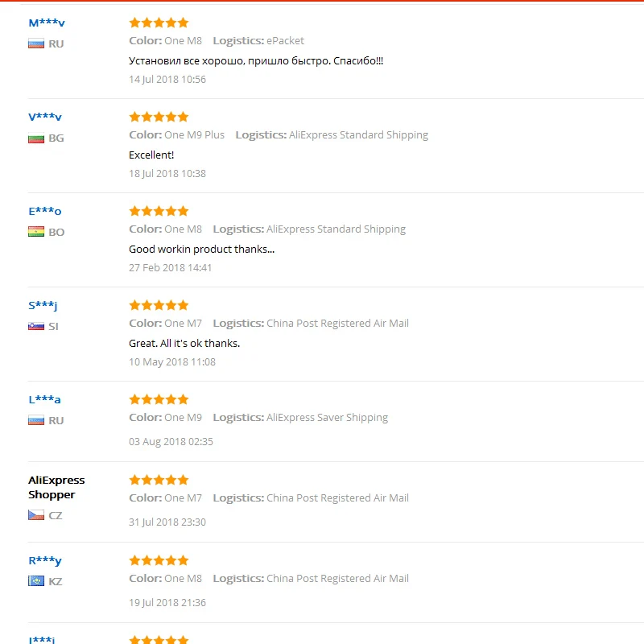Open reviewer profile V***v
Image resolution: width=644 pixels, height=644 pixels.
(x=45, y=117)
